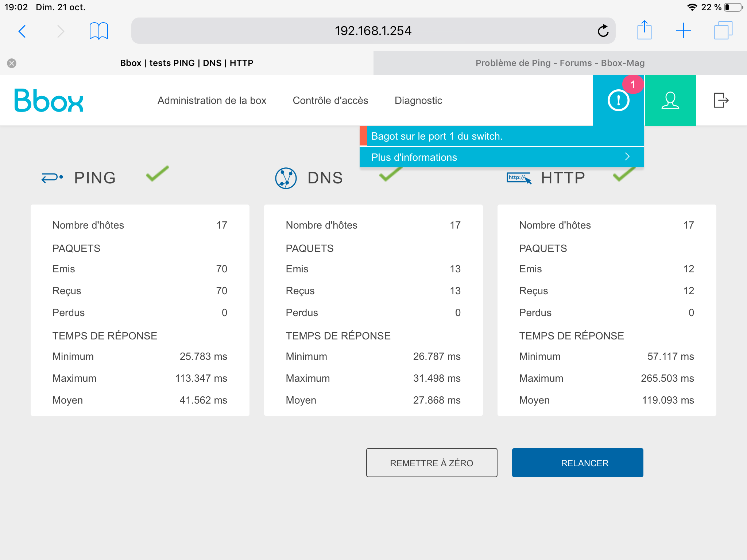Open the Bagot sur le port 1 alert

coord(502,136)
